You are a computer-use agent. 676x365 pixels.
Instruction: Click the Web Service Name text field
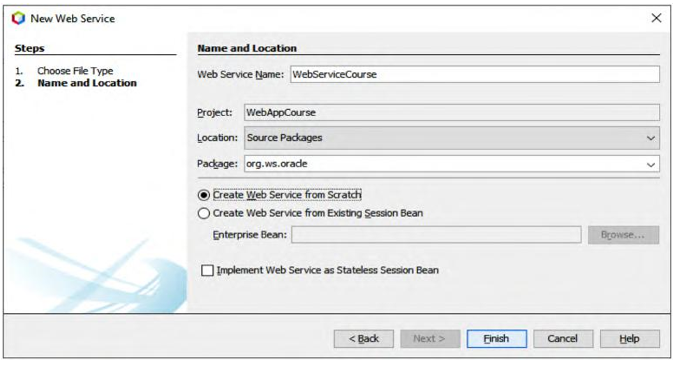475,75
